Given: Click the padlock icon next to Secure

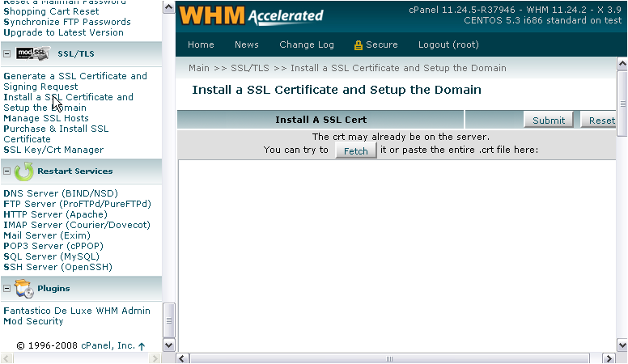Looking at the screenshot, I should point(358,45).
